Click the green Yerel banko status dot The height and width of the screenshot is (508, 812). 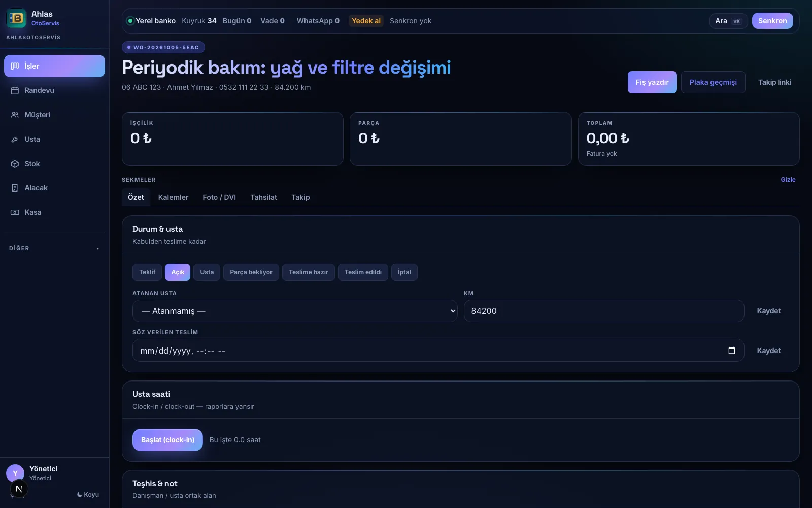pyautogui.click(x=130, y=21)
